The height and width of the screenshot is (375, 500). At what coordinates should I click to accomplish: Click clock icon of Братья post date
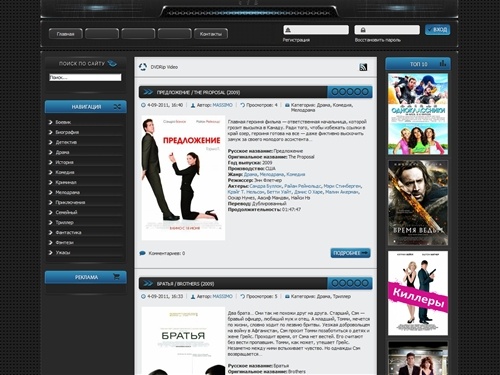(143, 296)
